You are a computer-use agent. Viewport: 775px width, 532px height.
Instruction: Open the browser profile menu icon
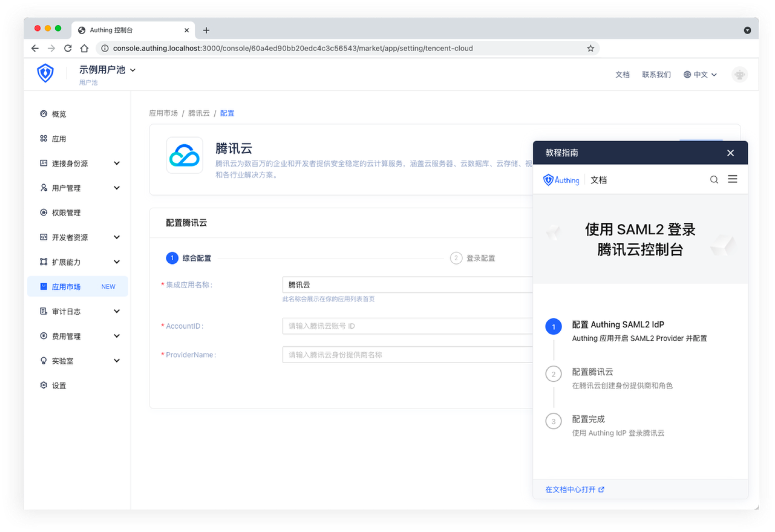coord(747,30)
